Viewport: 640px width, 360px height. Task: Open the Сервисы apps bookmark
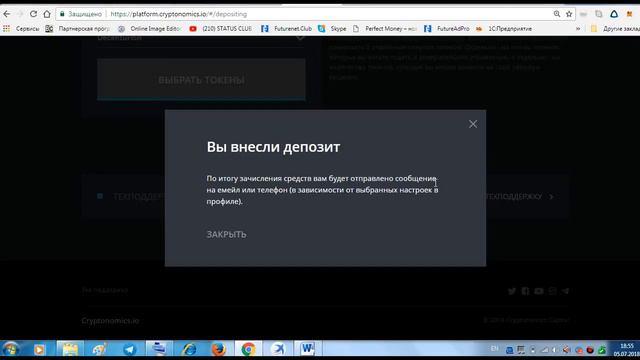tap(21, 29)
